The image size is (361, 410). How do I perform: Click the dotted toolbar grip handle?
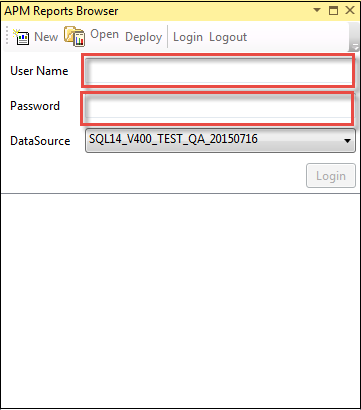[7, 36]
